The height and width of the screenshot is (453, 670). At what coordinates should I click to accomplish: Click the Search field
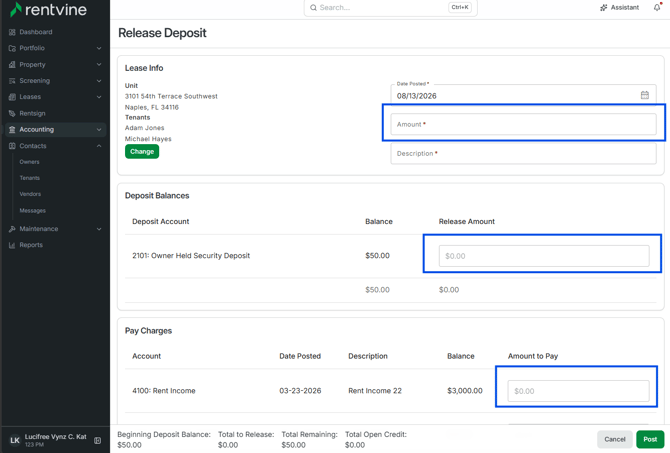[x=391, y=7]
